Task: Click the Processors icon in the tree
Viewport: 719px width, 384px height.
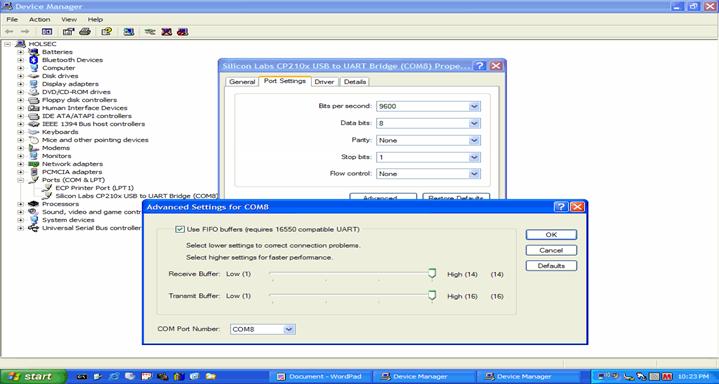Action: coord(33,204)
